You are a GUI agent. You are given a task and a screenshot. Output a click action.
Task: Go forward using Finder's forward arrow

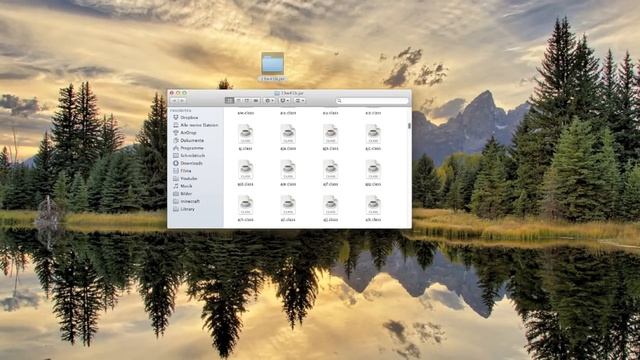coord(182,100)
